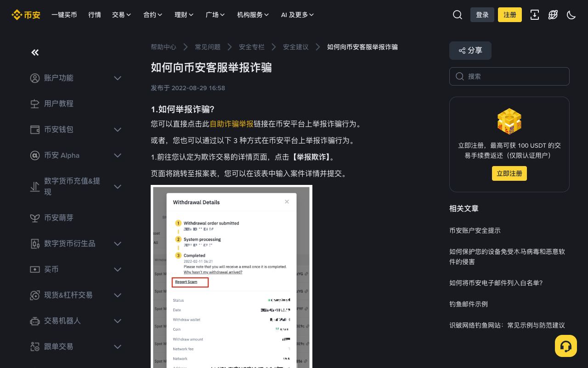Go to 帮助中心 breadcrumb

click(x=164, y=47)
